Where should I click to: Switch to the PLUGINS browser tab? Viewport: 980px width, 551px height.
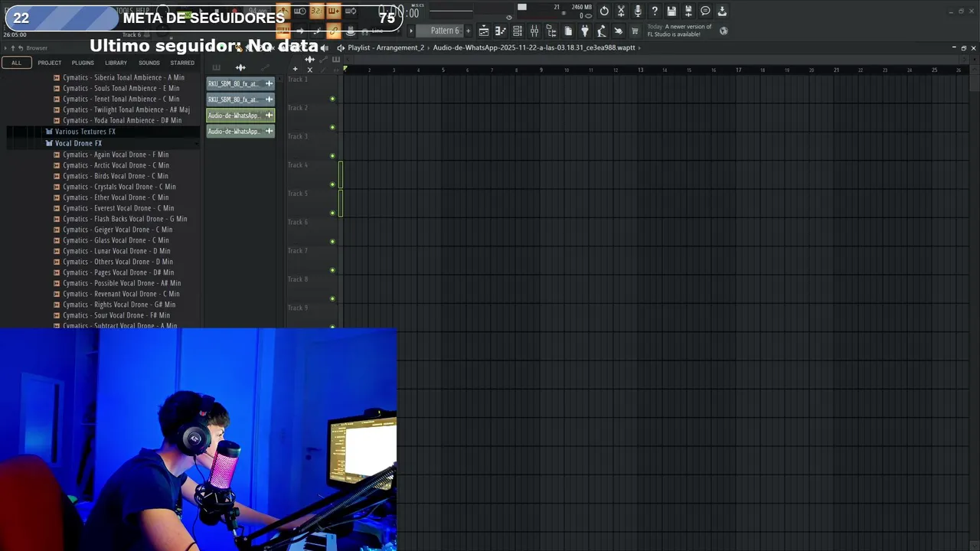pos(83,63)
